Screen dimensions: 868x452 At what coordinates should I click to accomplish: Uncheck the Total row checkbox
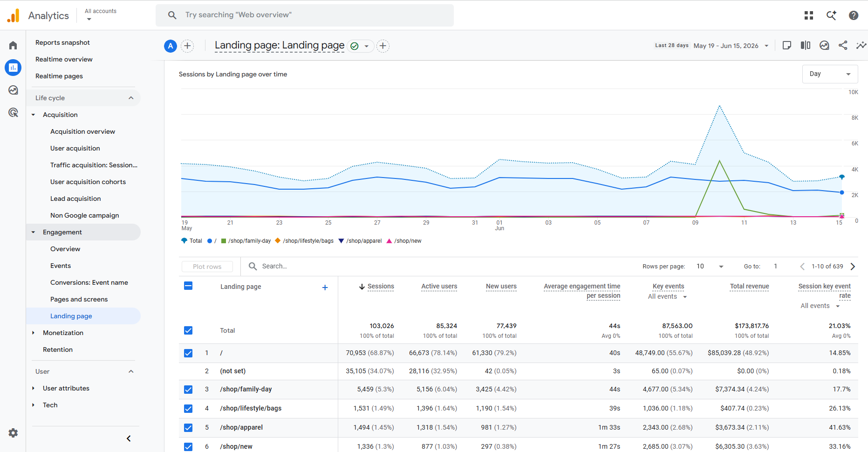188,330
